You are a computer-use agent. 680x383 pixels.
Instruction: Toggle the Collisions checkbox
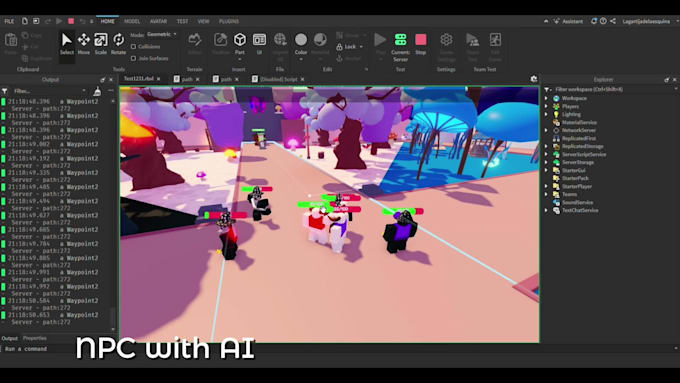(x=134, y=46)
